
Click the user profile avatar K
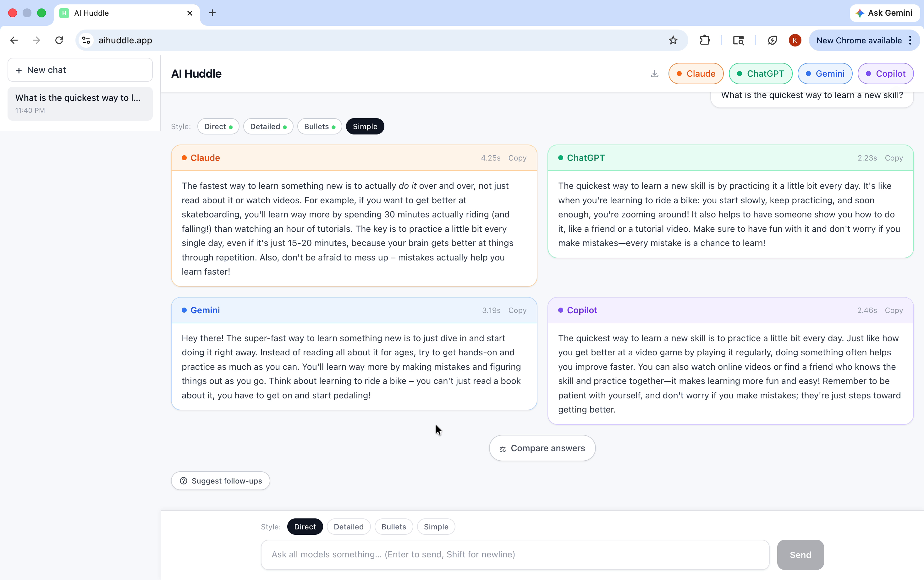coord(795,40)
